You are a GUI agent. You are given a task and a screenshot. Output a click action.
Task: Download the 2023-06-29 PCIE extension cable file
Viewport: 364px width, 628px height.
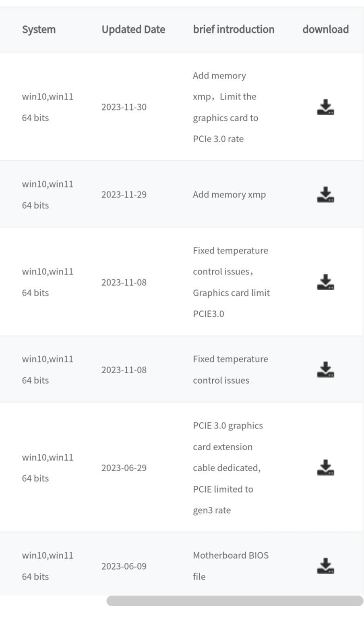(x=325, y=468)
